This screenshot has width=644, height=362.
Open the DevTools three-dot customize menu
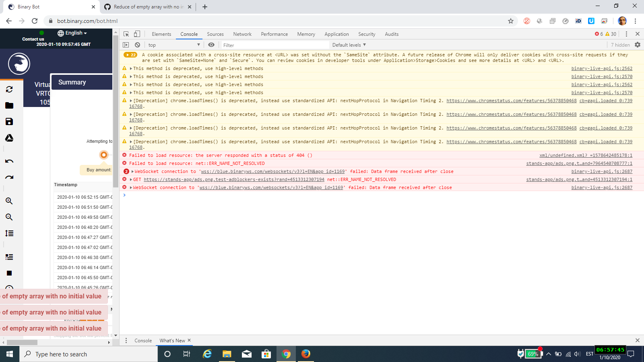(626, 34)
